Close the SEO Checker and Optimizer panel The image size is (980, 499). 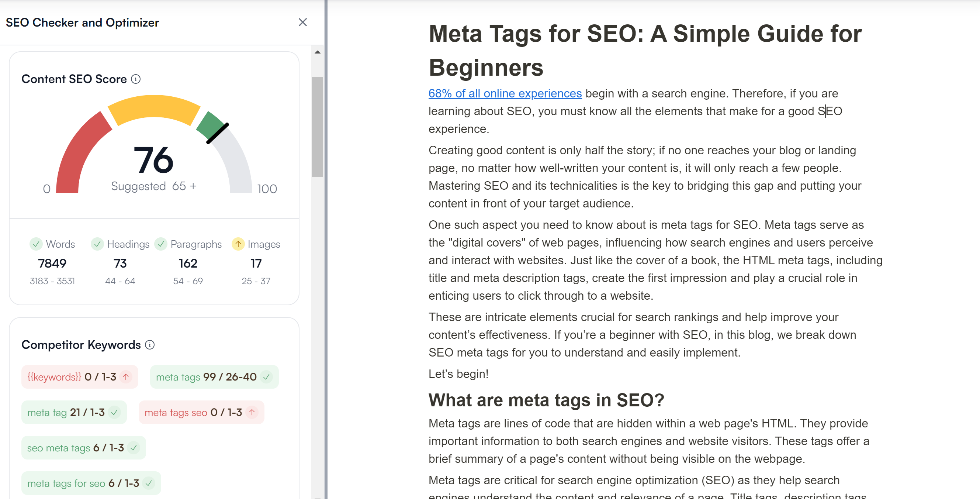(x=302, y=23)
